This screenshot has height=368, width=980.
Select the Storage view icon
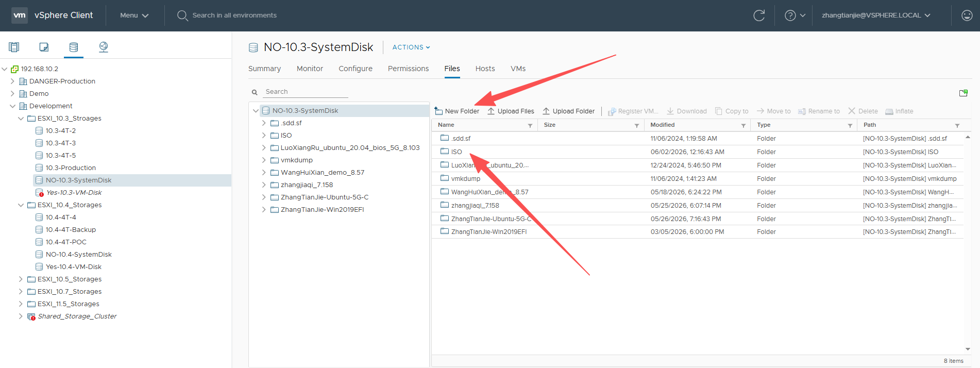tap(74, 47)
